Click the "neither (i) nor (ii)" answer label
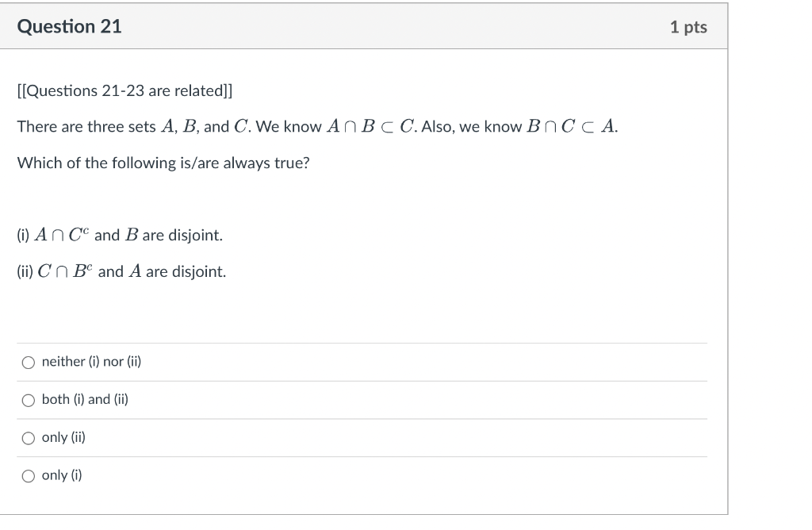 click(90, 362)
